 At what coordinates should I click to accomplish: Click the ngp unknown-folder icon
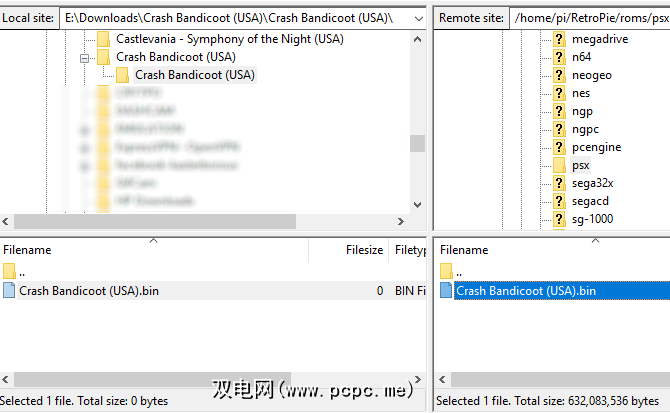tap(559, 111)
